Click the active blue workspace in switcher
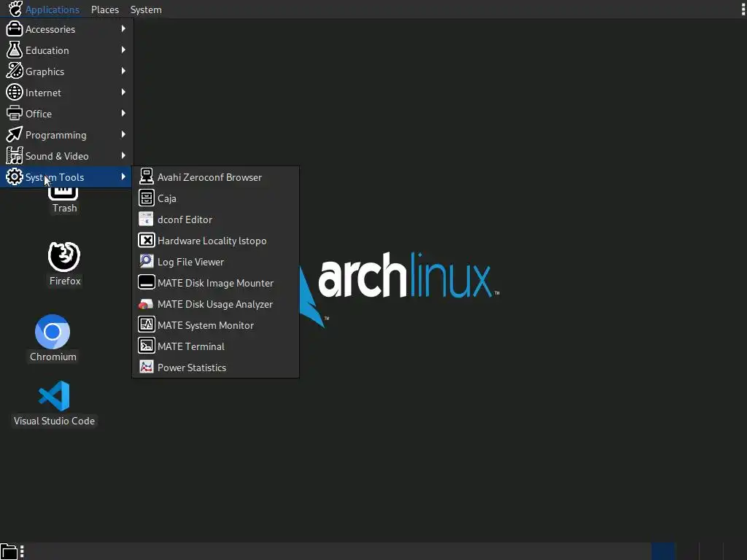747x560 pixels. (662, 551)
